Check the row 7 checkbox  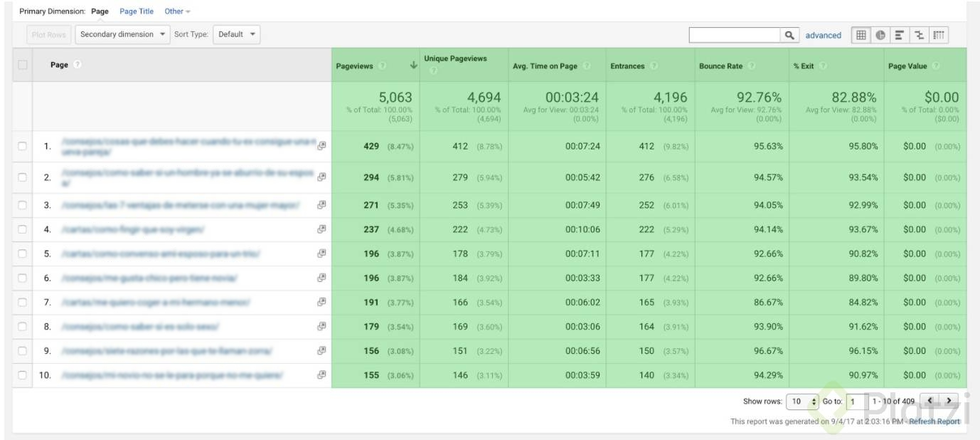click(23, 302)
